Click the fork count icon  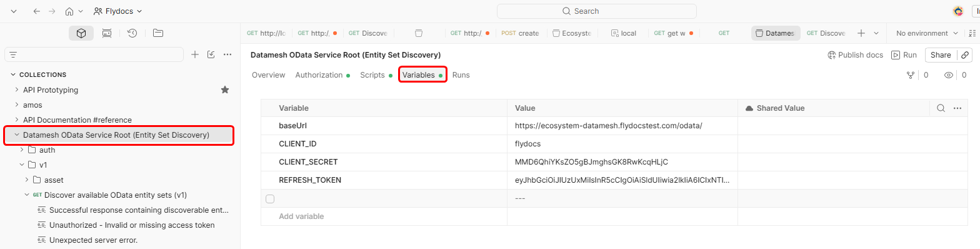click(911, 75)
